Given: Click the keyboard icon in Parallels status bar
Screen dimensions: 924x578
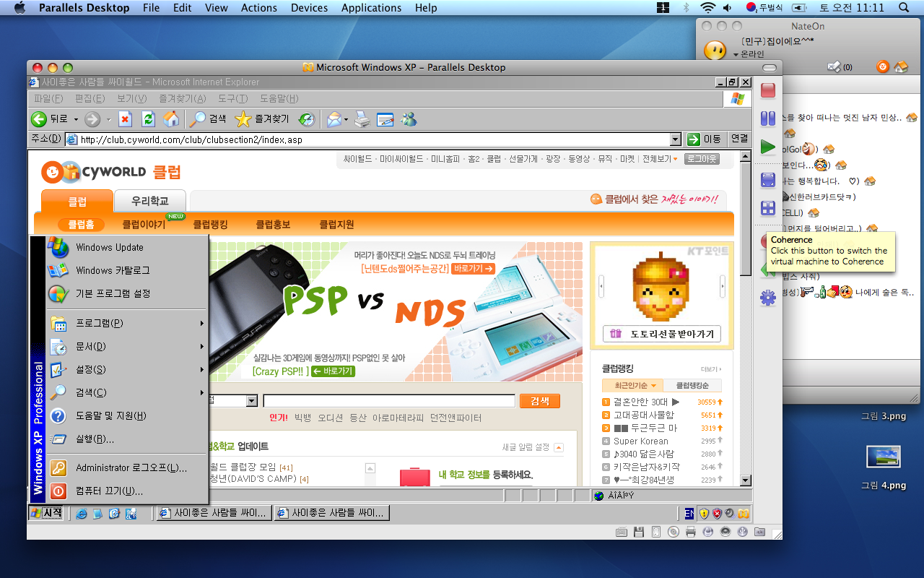Looking at the screenshot, I should coord(622,532).
